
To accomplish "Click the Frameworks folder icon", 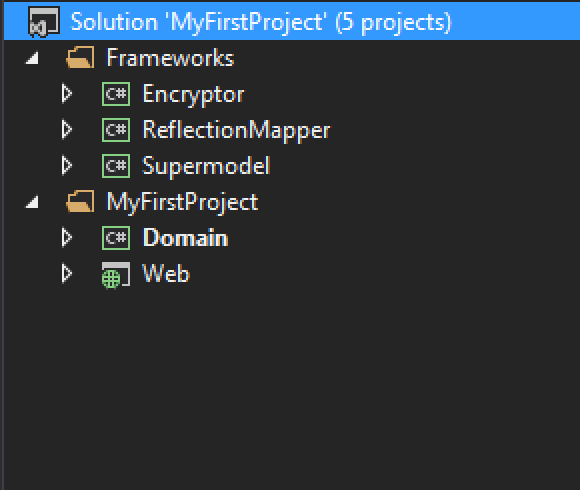I will 80,57.
